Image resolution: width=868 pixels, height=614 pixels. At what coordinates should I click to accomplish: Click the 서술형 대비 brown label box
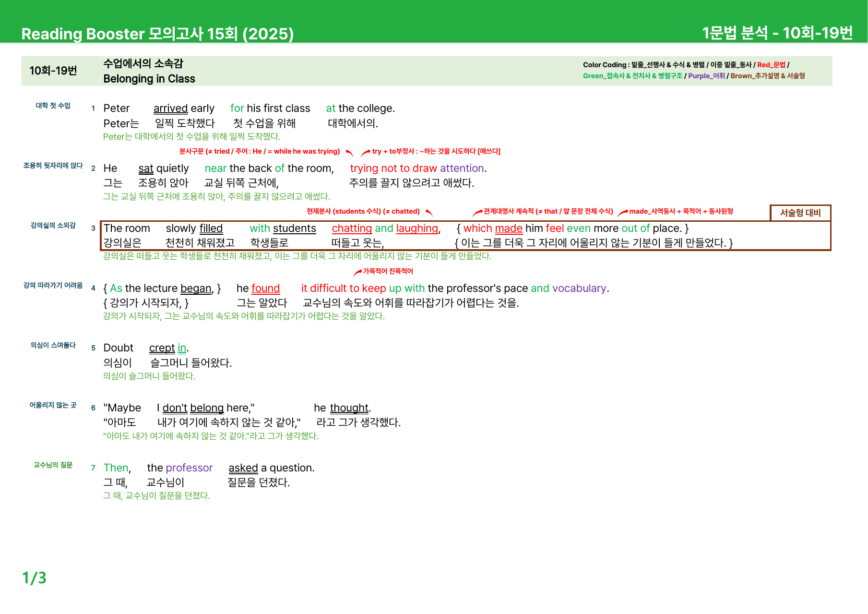(800, 213)
